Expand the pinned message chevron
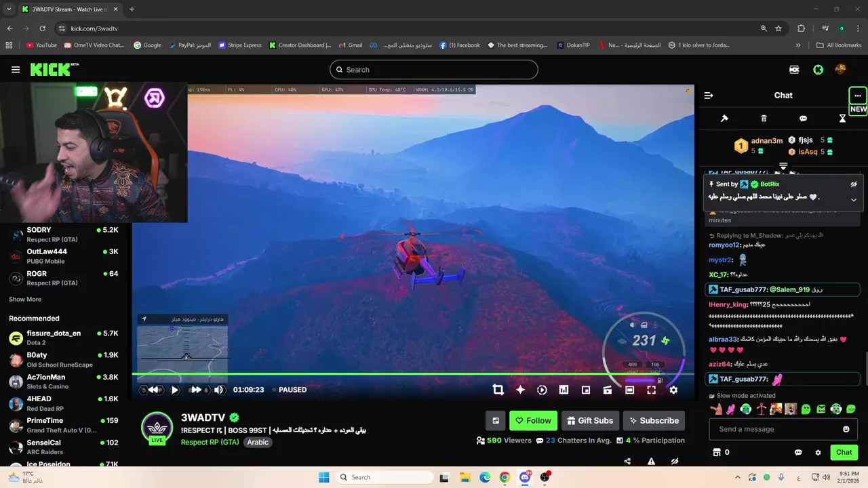Screen dimensions: 868x488 854,200
